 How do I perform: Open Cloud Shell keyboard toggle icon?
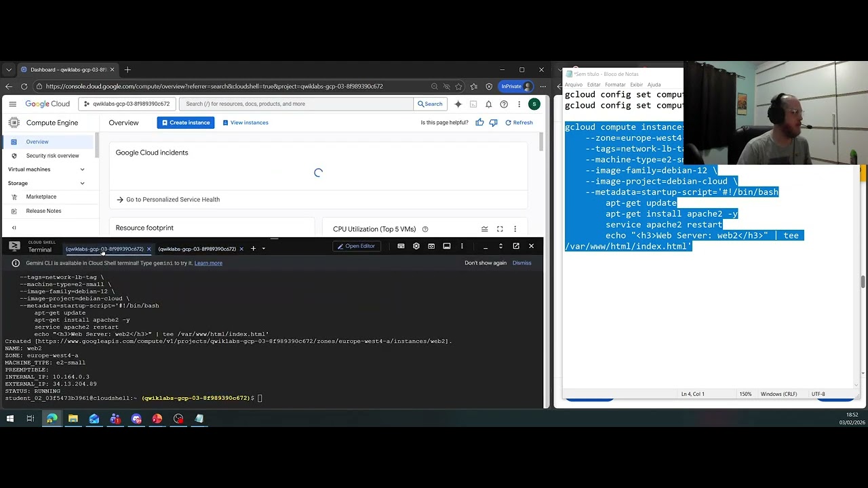point(401,246)
